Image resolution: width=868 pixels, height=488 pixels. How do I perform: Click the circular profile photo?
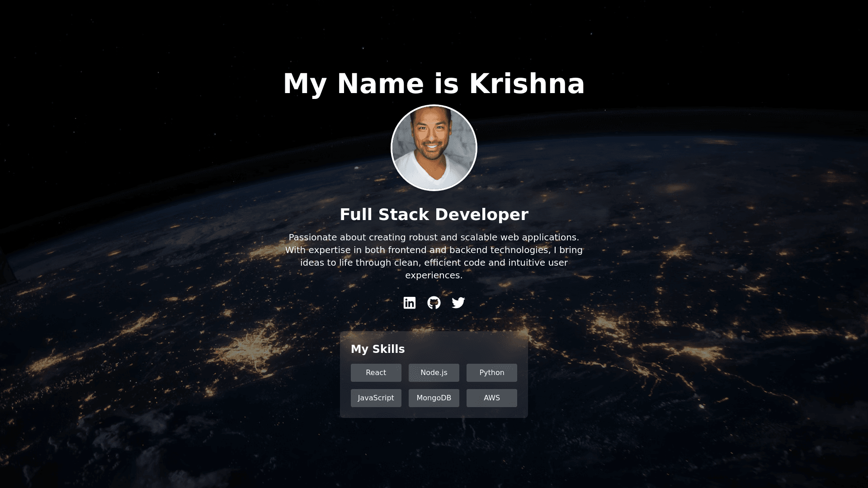(434, 148)
